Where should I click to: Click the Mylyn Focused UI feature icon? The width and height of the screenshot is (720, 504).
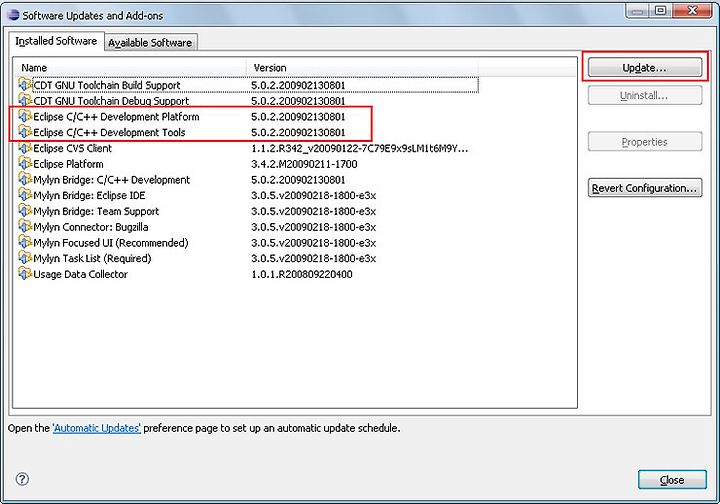click(x=25, y=242)
